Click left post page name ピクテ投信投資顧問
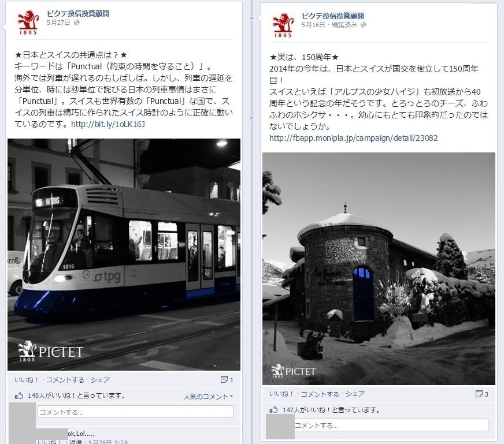 click(78, 13)
